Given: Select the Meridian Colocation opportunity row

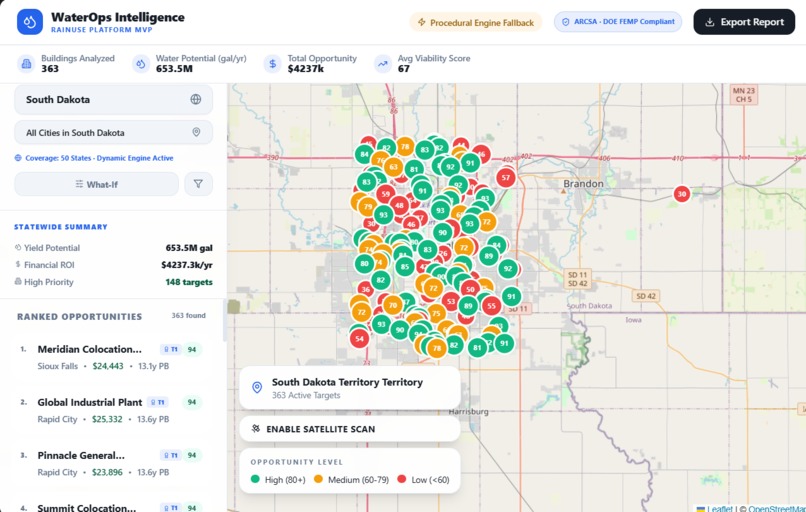Looking at the screenshot, I should pos(112,357).
